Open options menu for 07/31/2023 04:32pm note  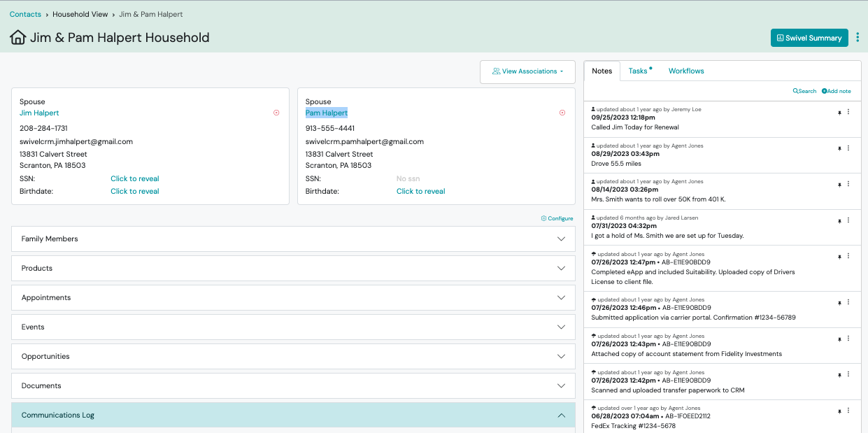pos(848,220)
